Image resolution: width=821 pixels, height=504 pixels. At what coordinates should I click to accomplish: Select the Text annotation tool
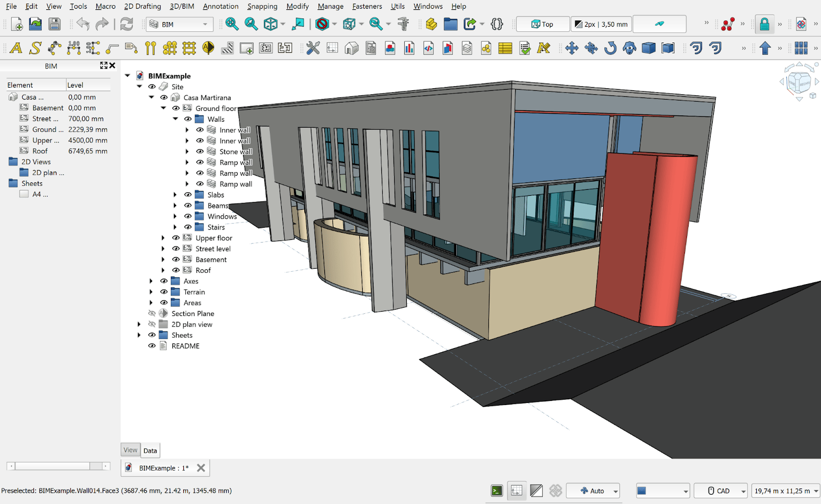17,48
